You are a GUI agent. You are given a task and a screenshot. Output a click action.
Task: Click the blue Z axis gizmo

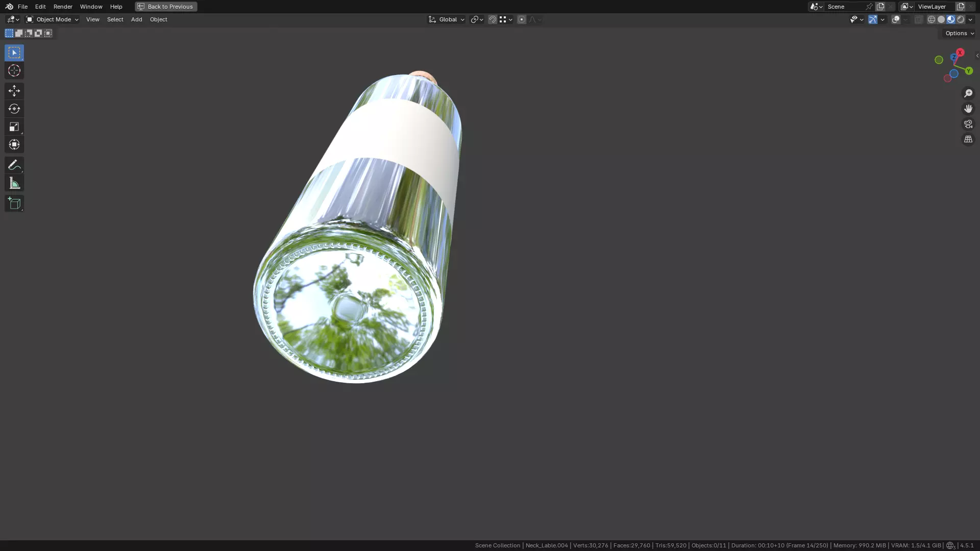tap(953, 57)
